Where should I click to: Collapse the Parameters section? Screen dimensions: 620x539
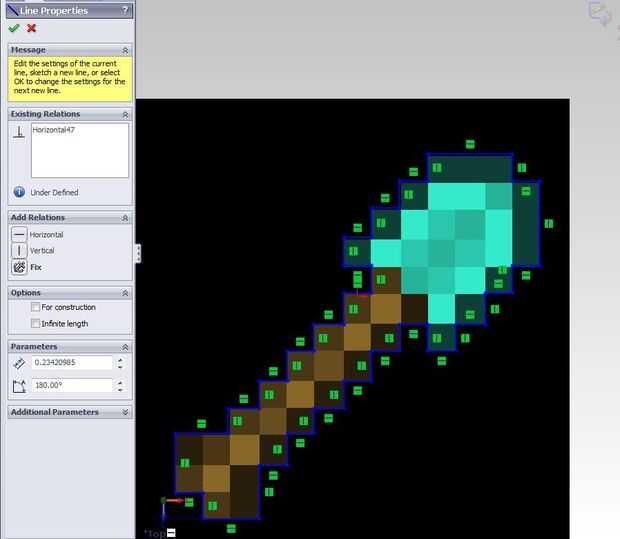coord(125,347)
